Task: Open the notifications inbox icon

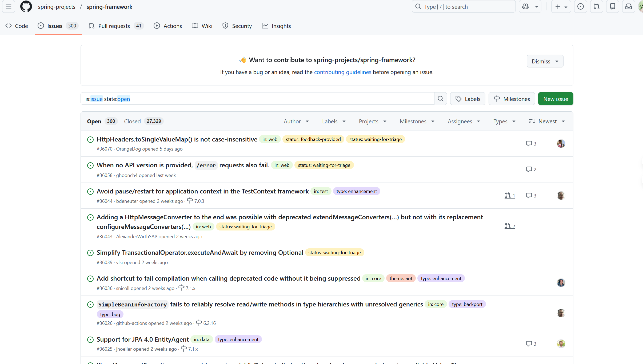Action: [x=629, y=7]
